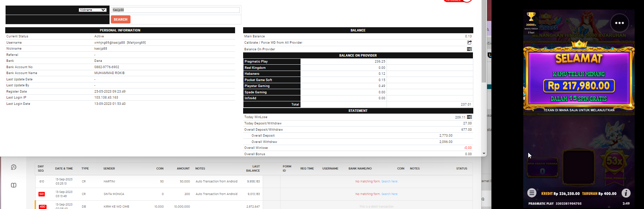The image size is (644, 209).
Task: Click Search here link in SINTA MONICA row
Action: 389,194
